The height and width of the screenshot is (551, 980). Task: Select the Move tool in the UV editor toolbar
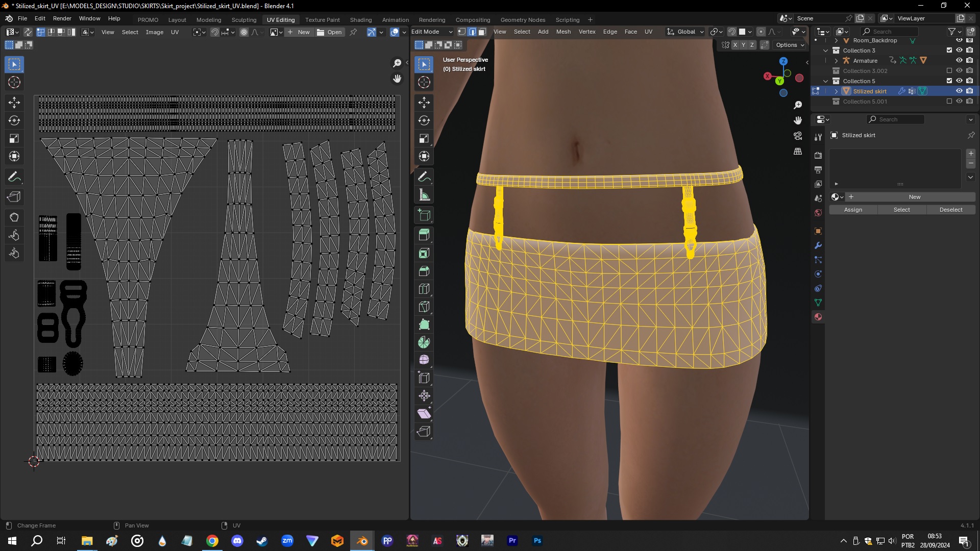click(14, 103)
